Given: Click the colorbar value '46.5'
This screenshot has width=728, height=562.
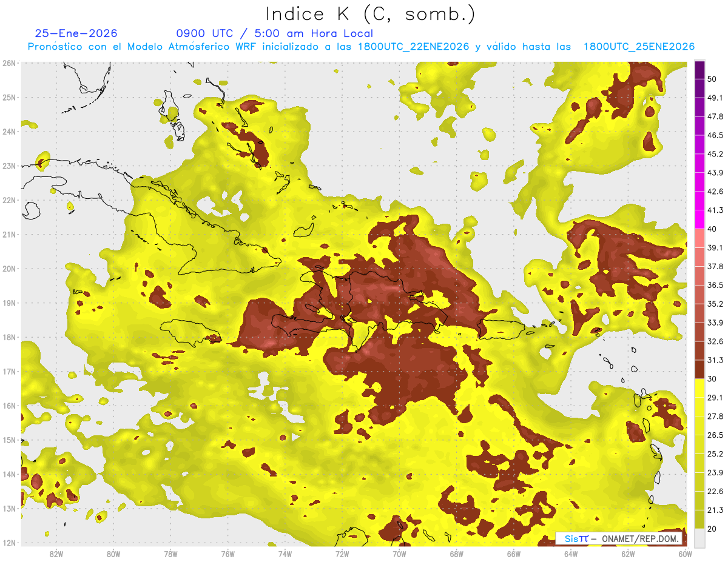Looking at the screenshot, I should (x=715, y=135).
